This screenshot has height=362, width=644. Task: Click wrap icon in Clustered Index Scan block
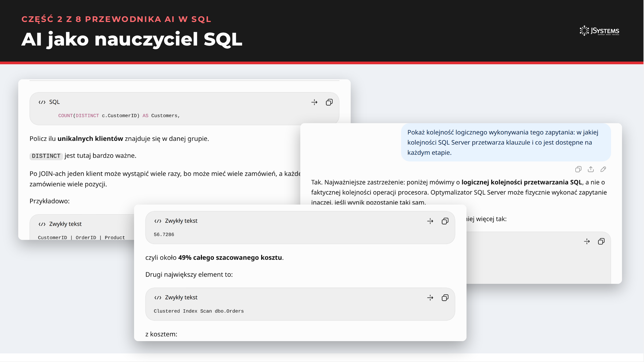pyautogui.click(x=430, y=297)
